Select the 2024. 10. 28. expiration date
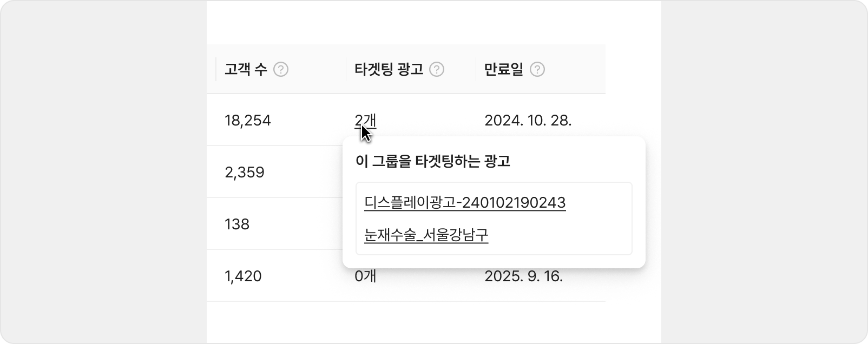This screenshot has height=344, width=868. (x=528, y=120)
